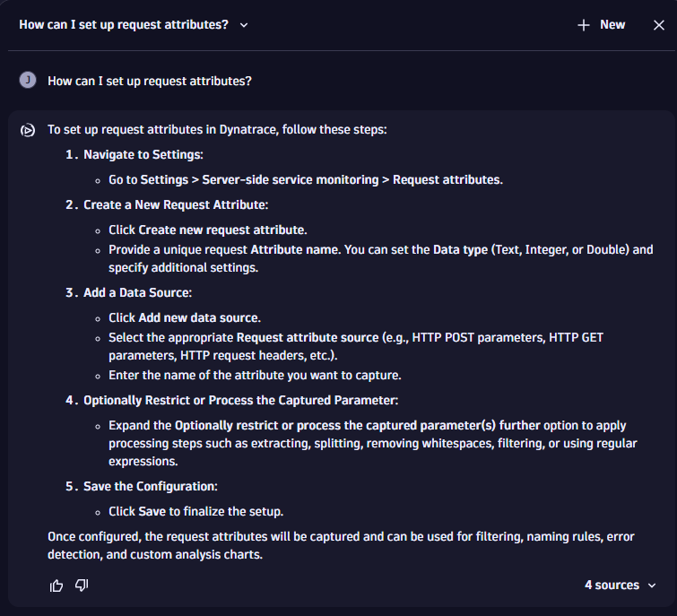Click 'Server-side service monitoring' in settings path
The height and width of the screenshot is (616, 677).
tap(291, 179)
